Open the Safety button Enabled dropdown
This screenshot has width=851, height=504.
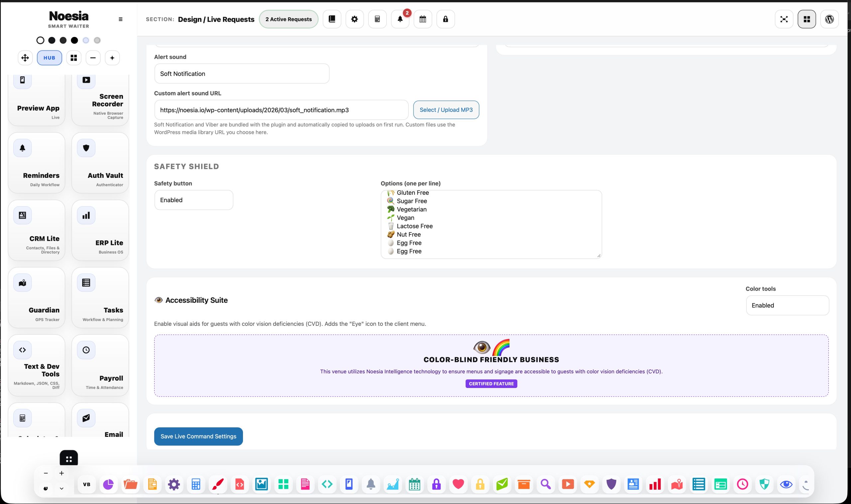[x=194, y=200]
